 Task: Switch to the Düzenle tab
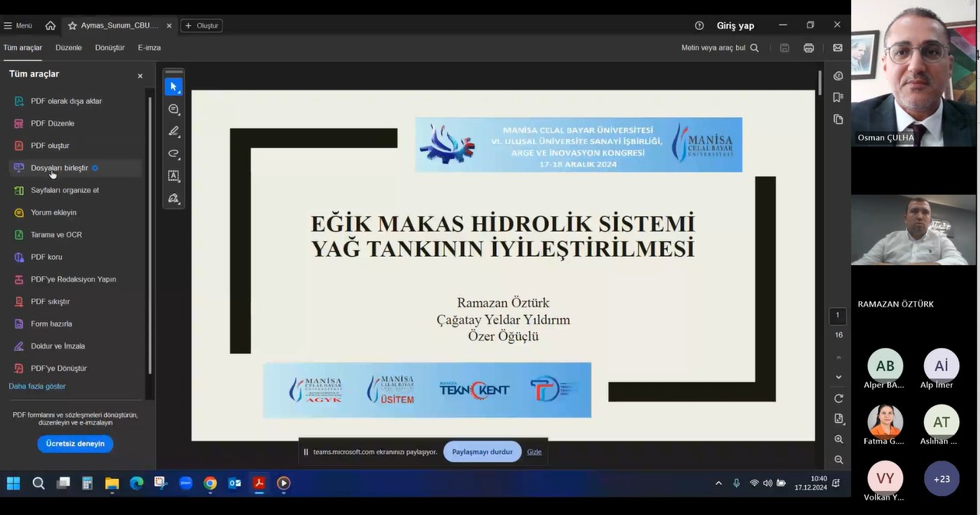tap(68, 48)
